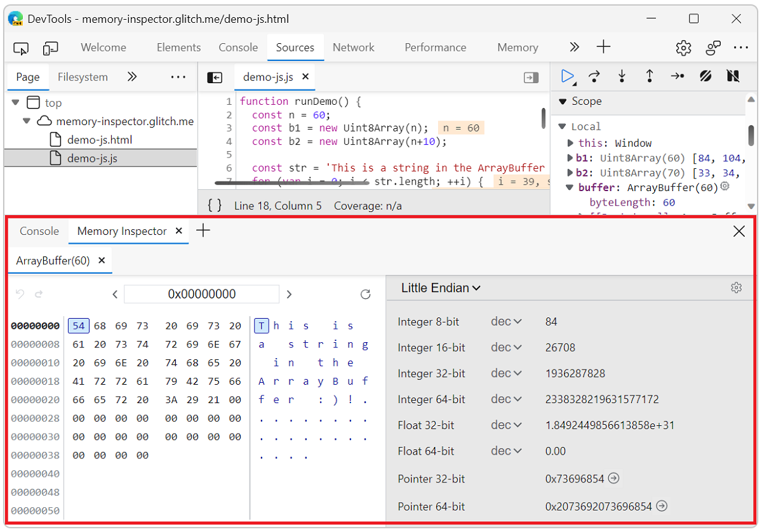Click the Step into next function call icon

(x=622, y=76)
